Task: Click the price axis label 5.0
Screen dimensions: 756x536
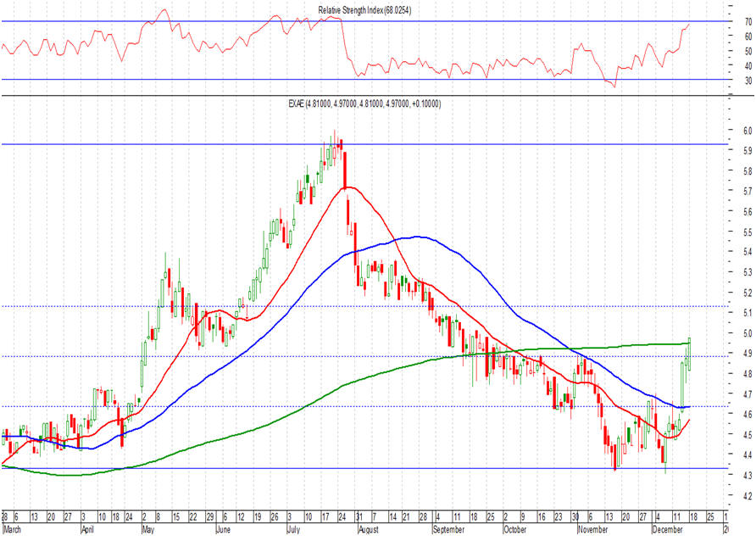Action: coord(748,333)
